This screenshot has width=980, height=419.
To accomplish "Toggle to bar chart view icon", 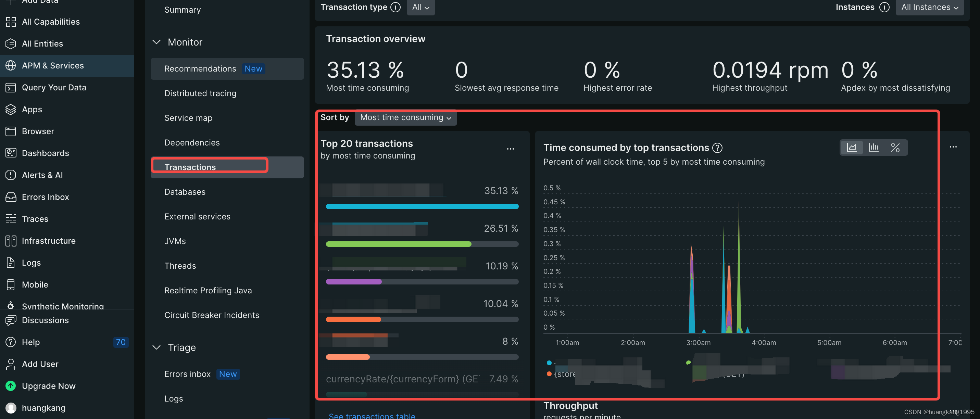I will coord(873,147).
